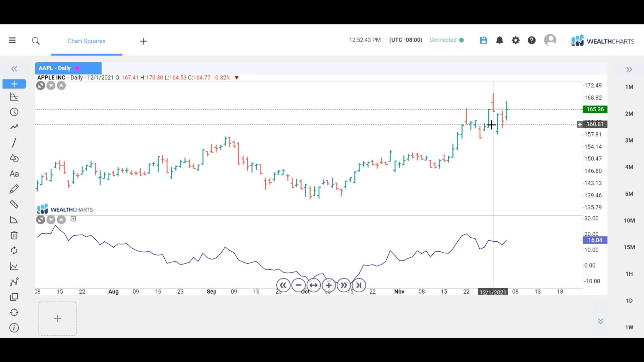Add alert at 160.81 plus marker

pyautogui.click(x=580, y=125)
